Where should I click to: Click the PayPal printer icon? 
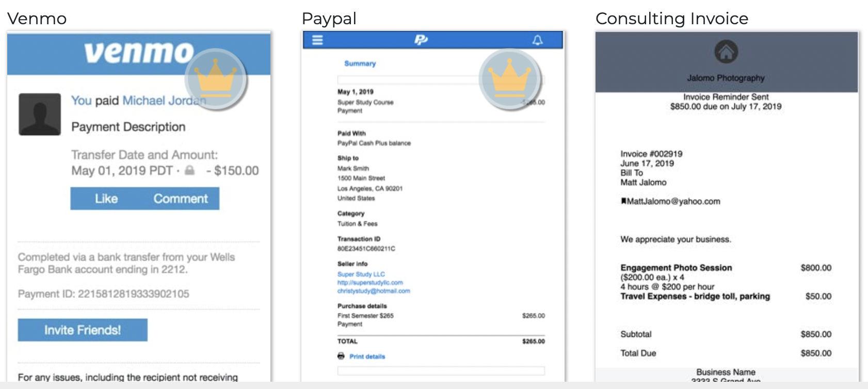click(341, 356)
